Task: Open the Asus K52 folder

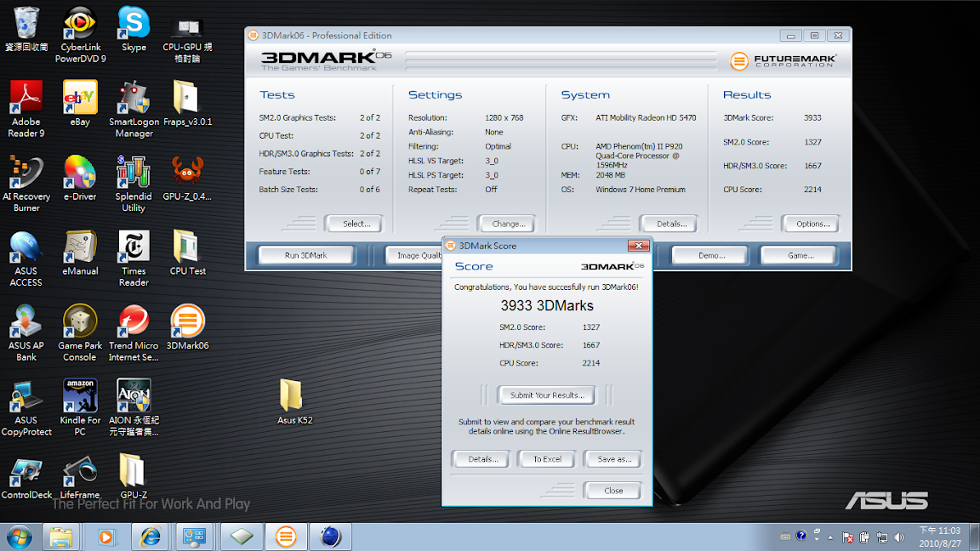Action: pos(294,401)
